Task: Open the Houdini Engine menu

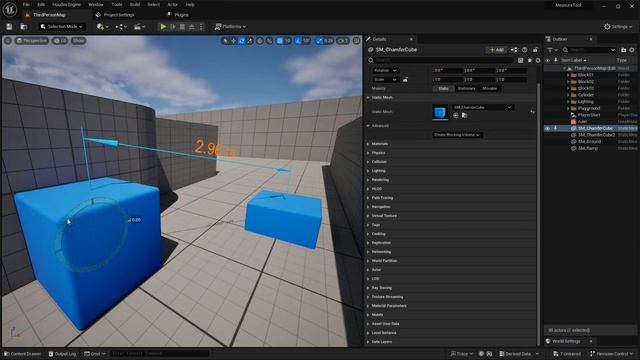Action: click(66, 4)
